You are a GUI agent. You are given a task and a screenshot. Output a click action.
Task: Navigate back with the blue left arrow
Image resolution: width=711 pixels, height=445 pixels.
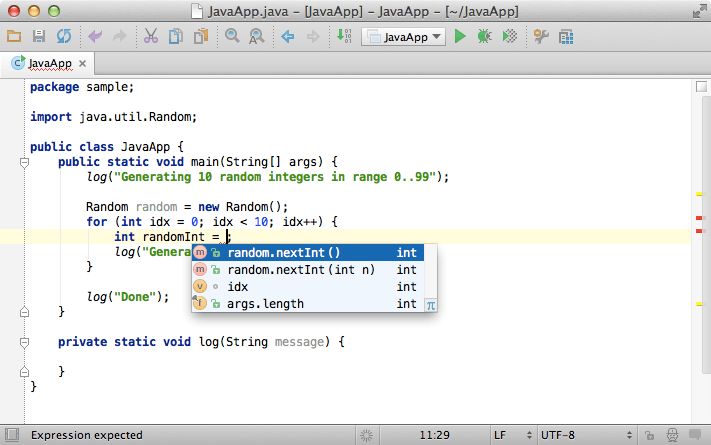[287, 36]
